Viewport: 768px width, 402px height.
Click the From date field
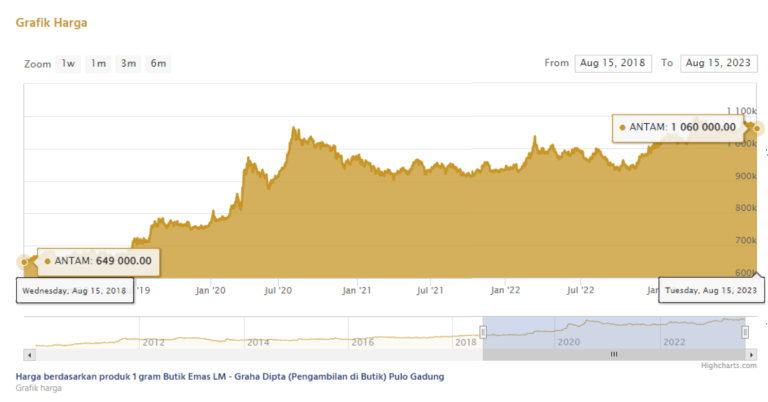pyautogui.click(x=614, y=63)
